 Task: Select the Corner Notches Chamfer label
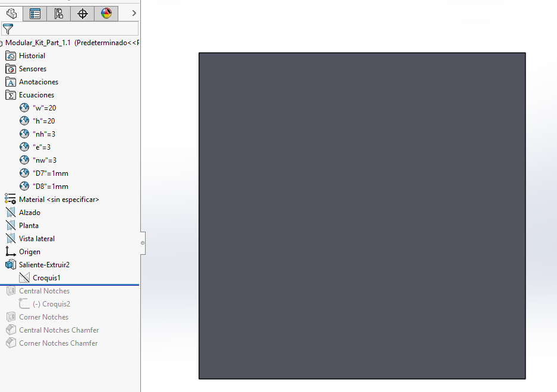pyautogui.click(x=58, y=343)
